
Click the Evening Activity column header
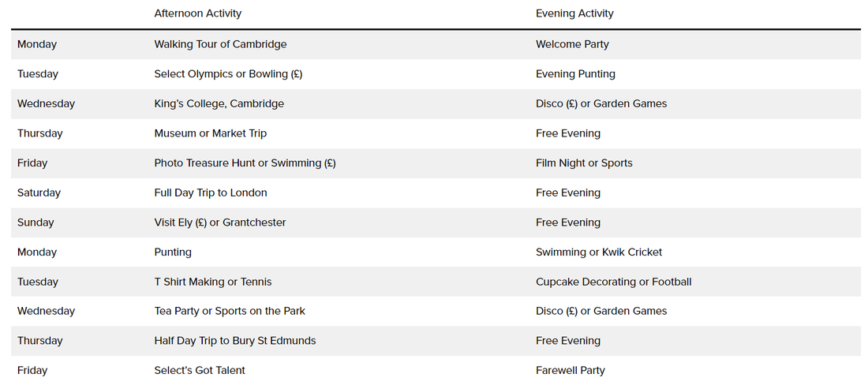coord(574,13)
